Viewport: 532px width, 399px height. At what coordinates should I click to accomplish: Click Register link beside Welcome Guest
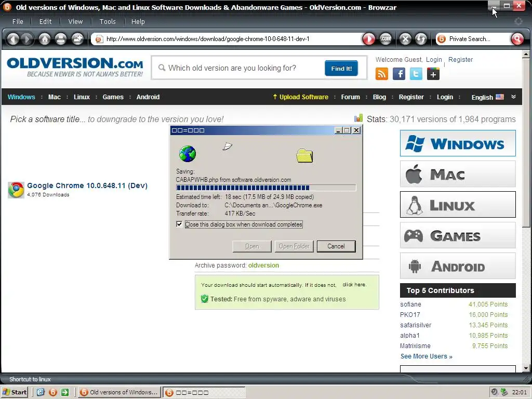coord(460,60)
